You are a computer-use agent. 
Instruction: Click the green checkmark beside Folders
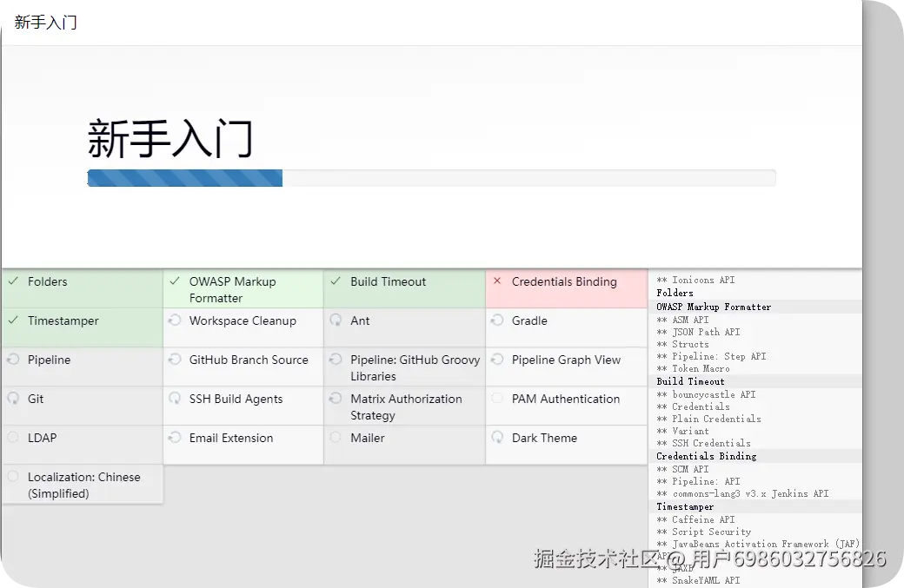[x=13, y=281]
